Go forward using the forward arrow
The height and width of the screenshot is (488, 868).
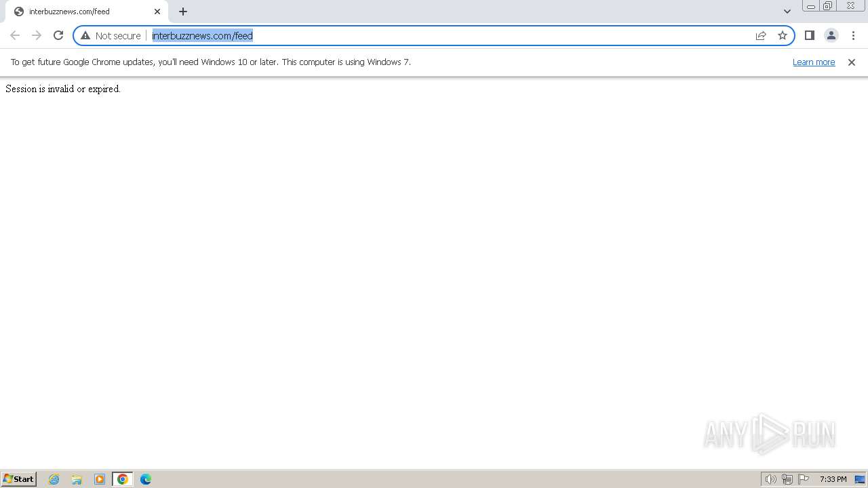[37, 35]
